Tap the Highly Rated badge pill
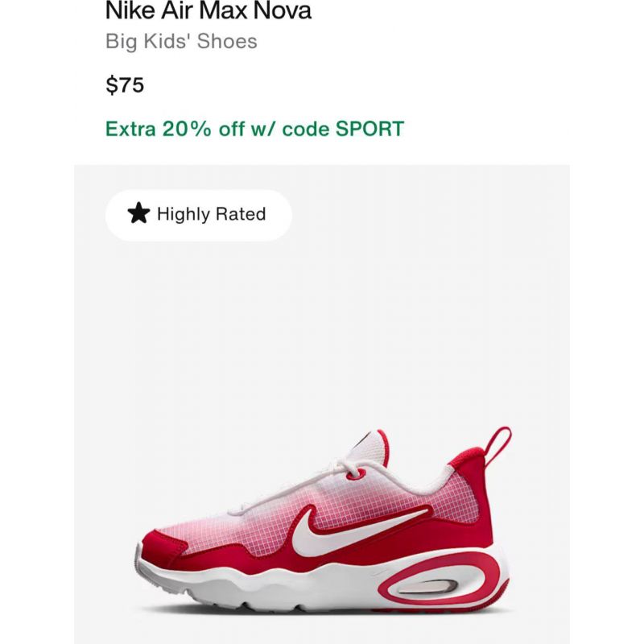The height and width of the screenshot is (644, 644). 199,215
